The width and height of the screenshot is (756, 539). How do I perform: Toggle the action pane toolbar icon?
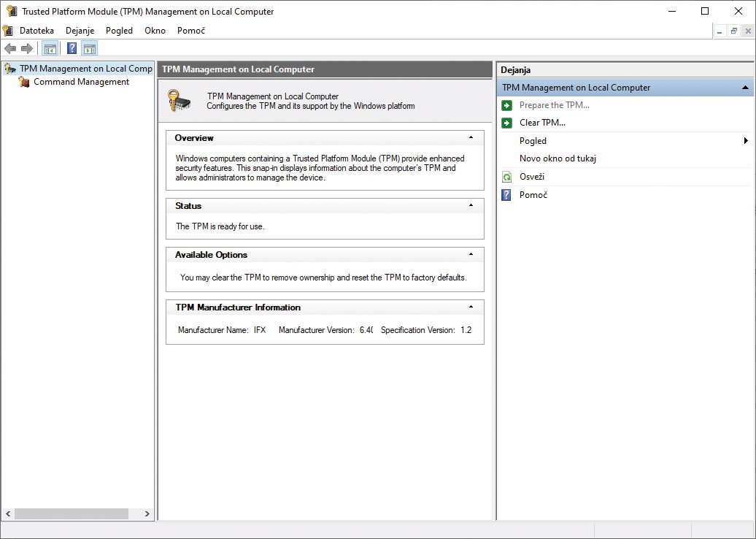[x=90, y=48]
